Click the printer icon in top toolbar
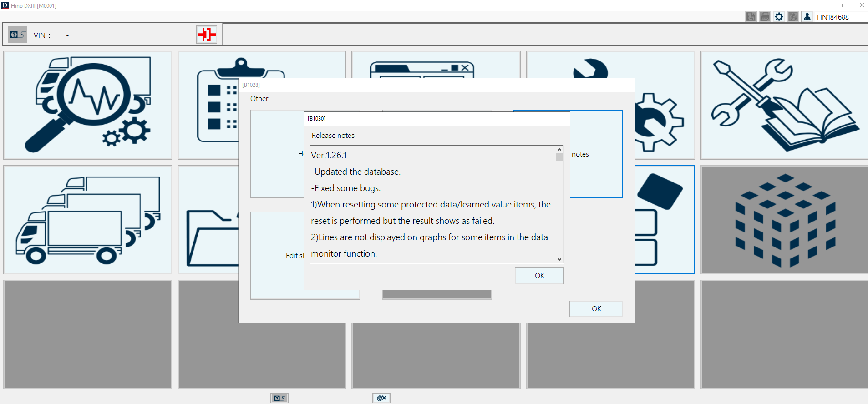 pos(765,17)
